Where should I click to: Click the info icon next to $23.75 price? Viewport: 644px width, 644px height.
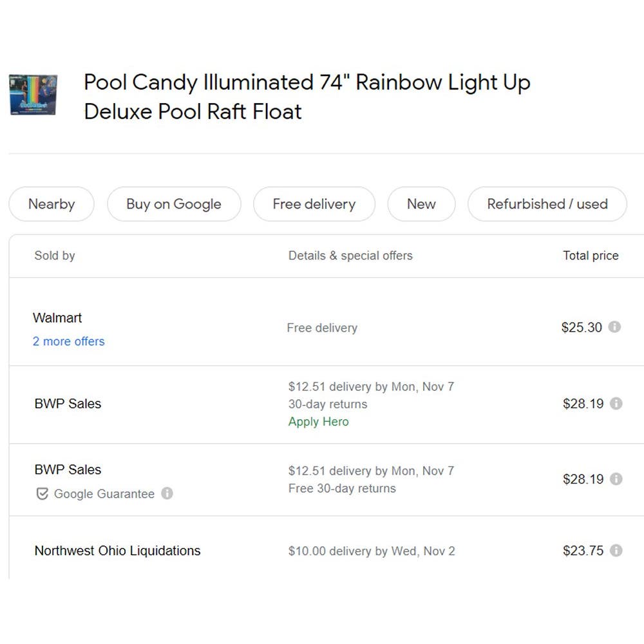coord(616,551)
